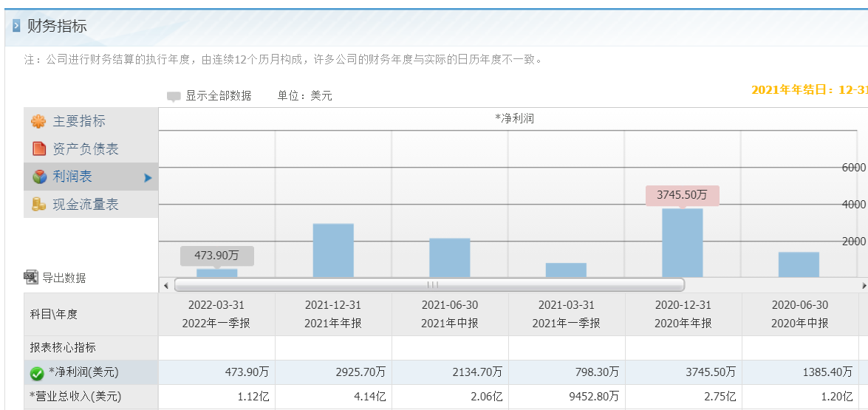
Task: Click the gold coins icon for 现金流量表
Action: 38,204
